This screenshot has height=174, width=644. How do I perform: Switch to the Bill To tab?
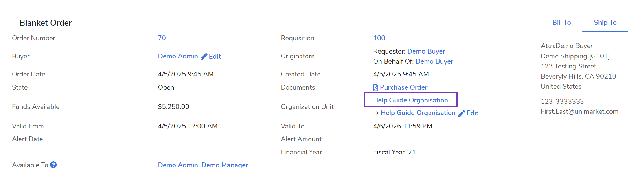561,23
